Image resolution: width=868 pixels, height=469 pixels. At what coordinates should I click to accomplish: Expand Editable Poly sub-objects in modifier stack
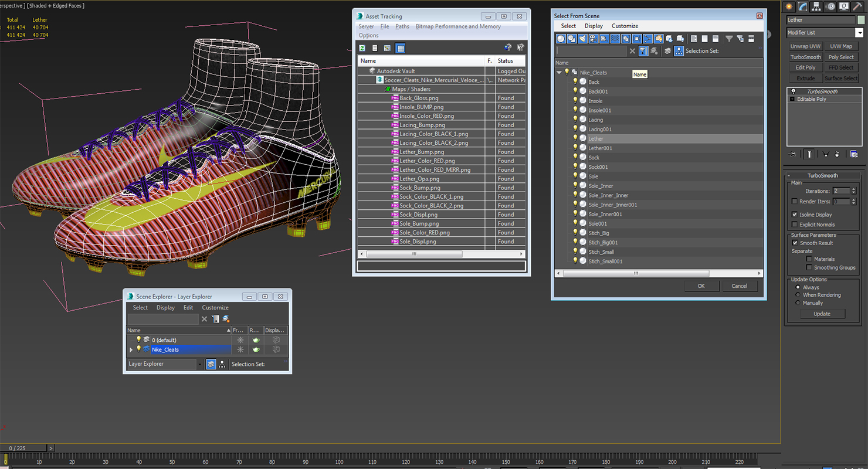[793, 99]
